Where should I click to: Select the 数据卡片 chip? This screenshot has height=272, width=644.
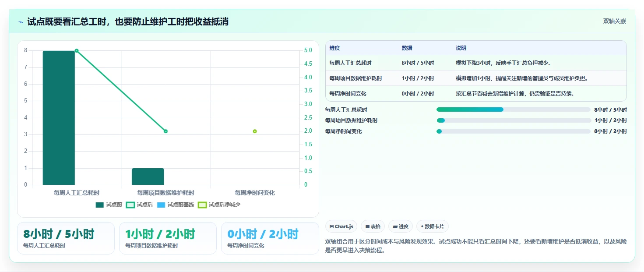pyautogui.click(x=432, y=226)
